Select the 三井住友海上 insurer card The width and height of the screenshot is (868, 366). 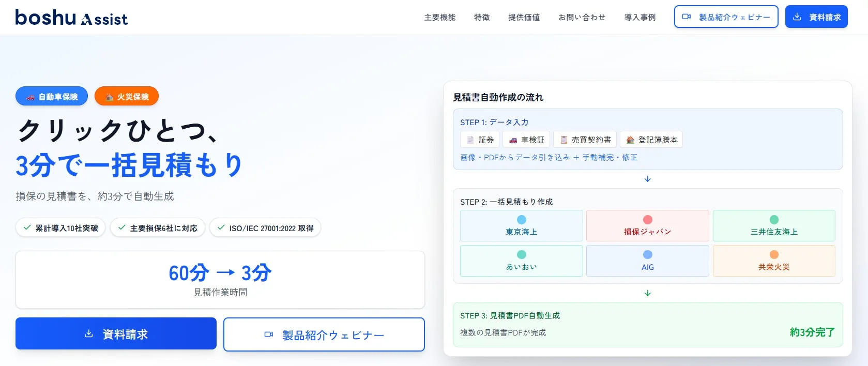774,225
